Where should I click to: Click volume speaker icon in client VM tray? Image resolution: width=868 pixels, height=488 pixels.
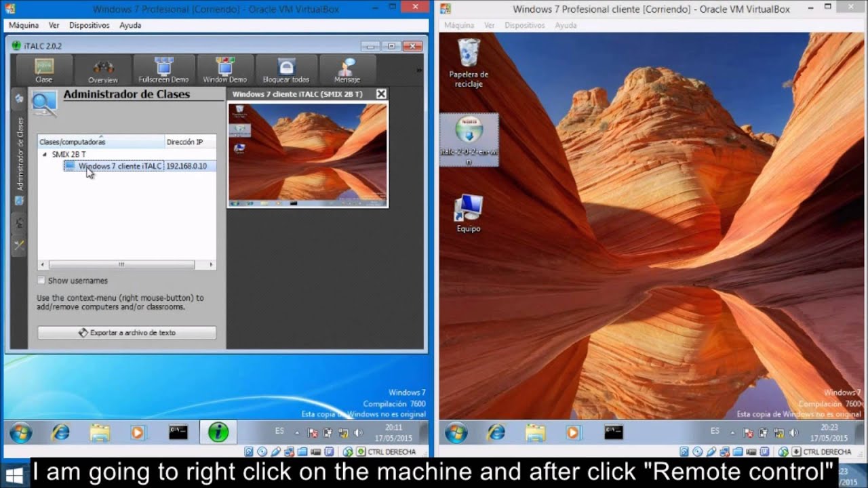pyautogui.click(x=794, y=432)
